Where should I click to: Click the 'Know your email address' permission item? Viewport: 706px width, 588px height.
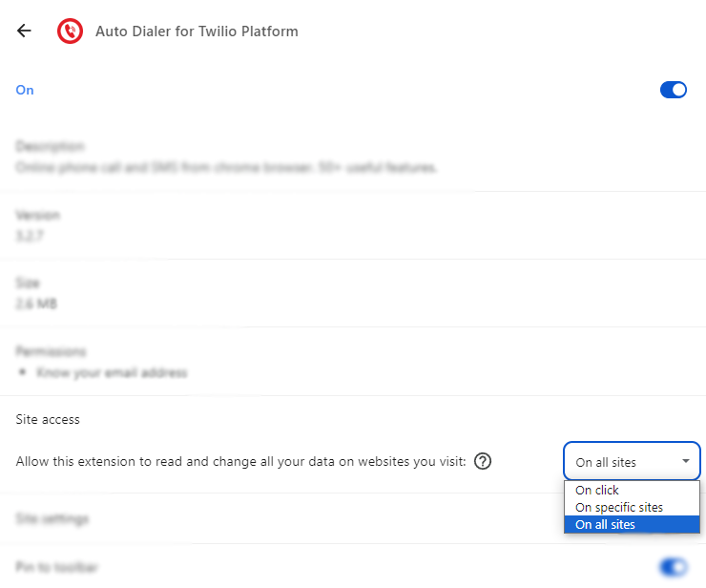click(x=111, y=372)
